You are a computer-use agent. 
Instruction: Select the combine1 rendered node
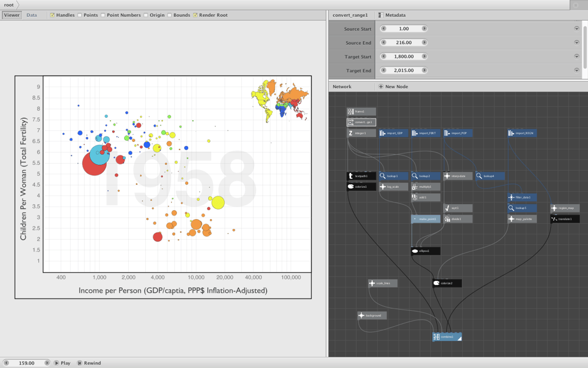(x=447, y=337)
